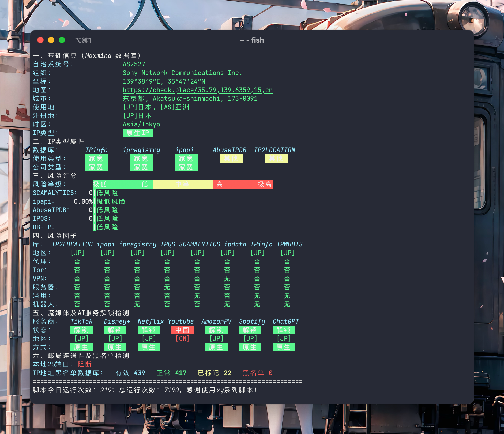Click the ⌥⌘1 shortcut indicator in title bar
The image size is (504, 434).
pyautogui.click(x=83, y=40)
